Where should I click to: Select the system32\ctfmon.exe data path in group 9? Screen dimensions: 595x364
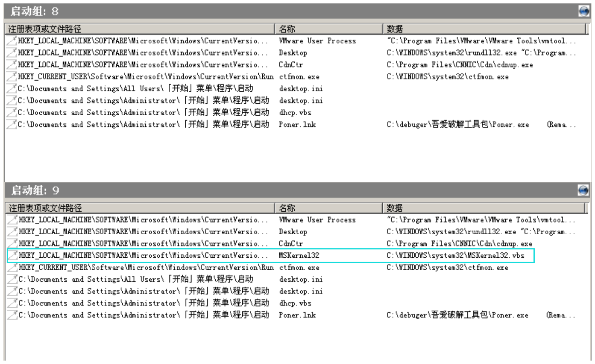(448, 268)
